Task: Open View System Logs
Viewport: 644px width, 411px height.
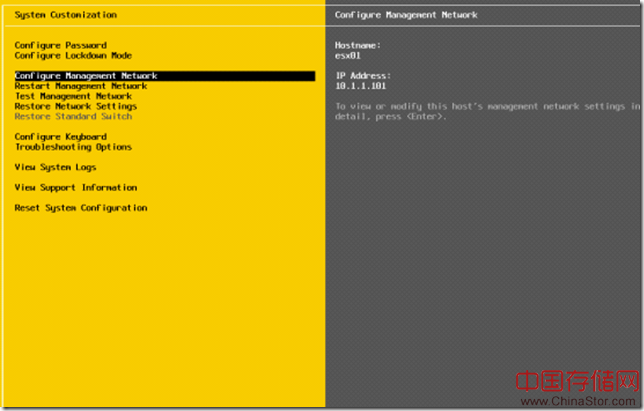Action: (55, 167)
